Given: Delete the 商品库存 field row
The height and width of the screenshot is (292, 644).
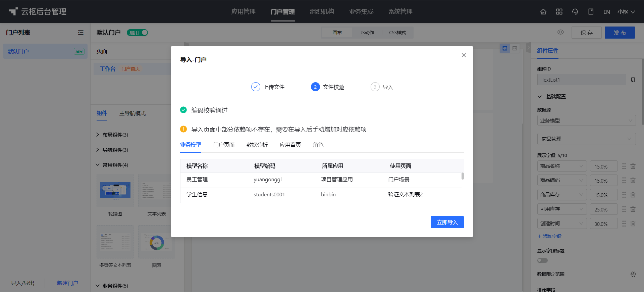Looking at the screenshot, I should [633, 195].
